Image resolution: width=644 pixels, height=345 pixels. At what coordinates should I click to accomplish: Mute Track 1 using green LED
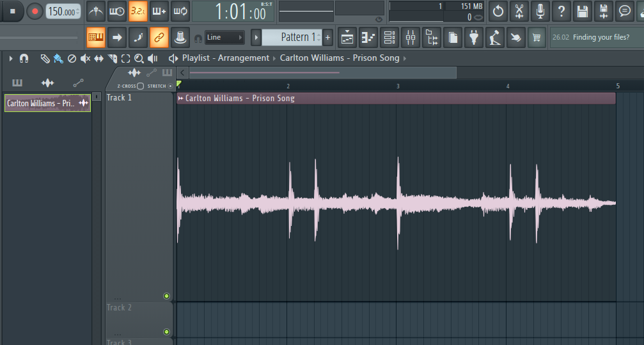(166, 296)
